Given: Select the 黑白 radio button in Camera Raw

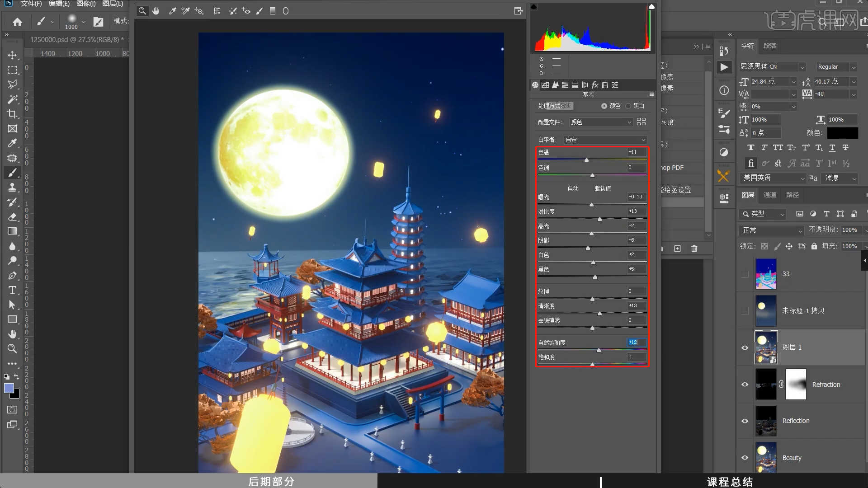Looking at the screenshot, I should (628, 106).
